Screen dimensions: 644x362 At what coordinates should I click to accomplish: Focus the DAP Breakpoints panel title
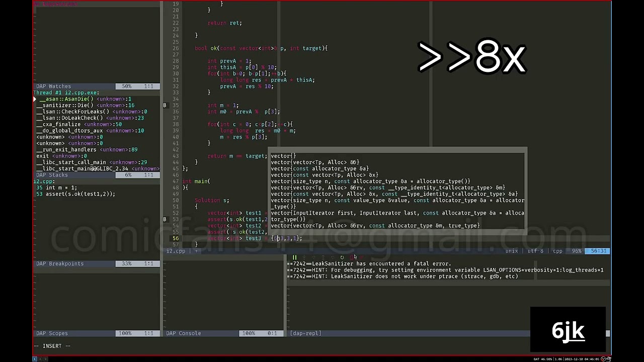click(60, 263)
